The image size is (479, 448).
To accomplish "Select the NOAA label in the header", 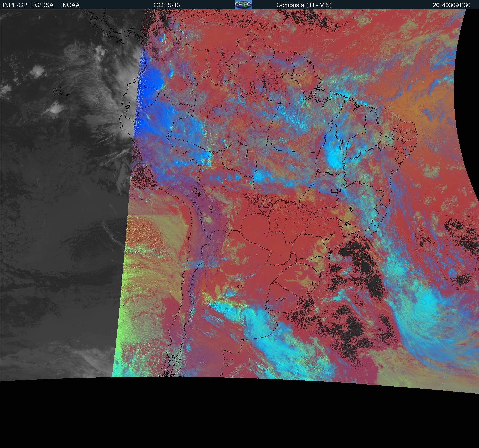I will point(71,5).
